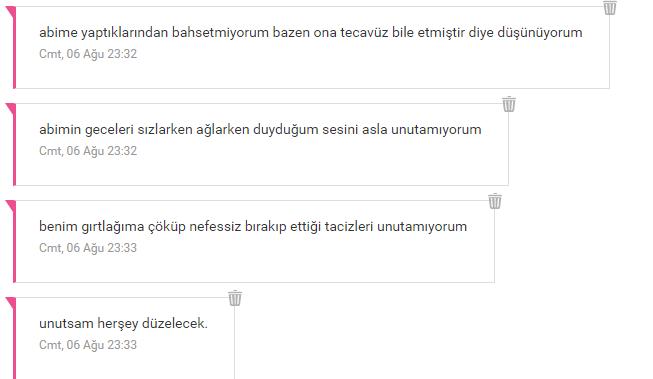This screenshot has width=653, height=379.
Task: Select the message text 'abime yaptıklarından bahsetmiyorum'
Action: (311, 32)
